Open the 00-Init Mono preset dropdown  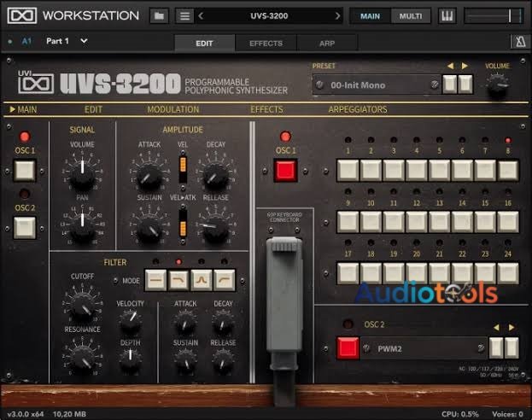pyautogui.click(x=377, y=85)
